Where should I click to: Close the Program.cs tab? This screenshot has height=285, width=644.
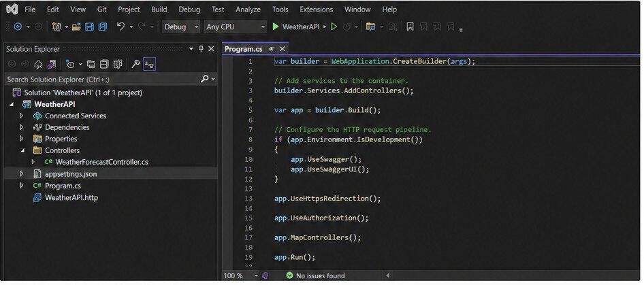[282, 49]
